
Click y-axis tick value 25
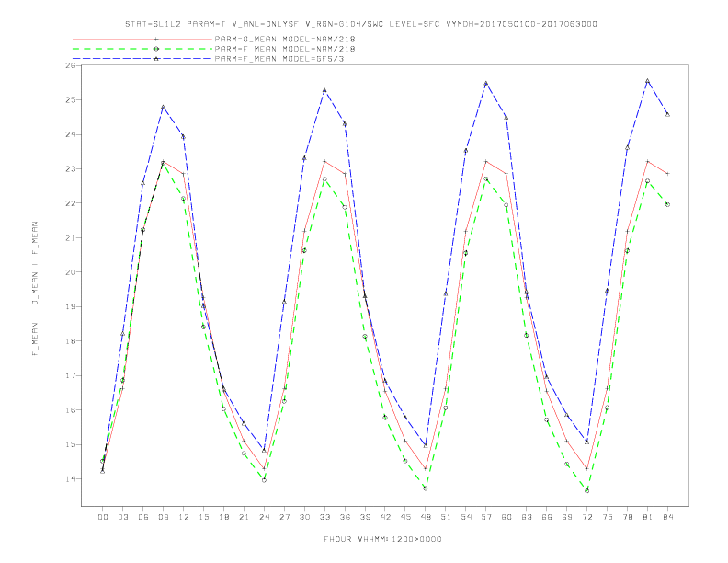coord(71,100)
